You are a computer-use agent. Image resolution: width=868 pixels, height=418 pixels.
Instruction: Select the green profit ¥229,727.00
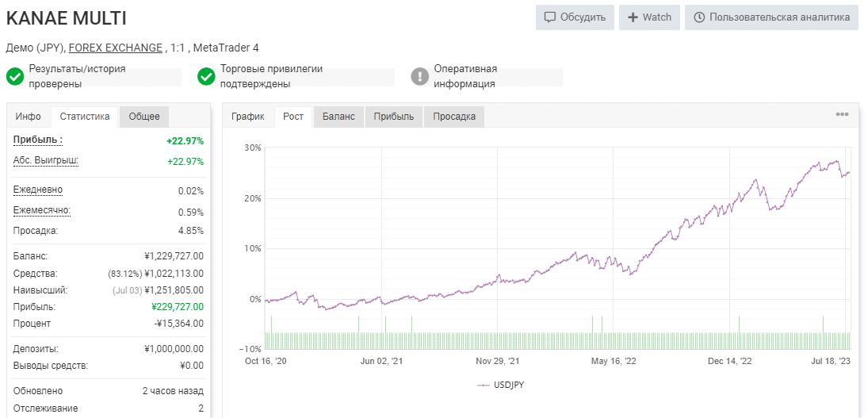(x=177, y=306)
